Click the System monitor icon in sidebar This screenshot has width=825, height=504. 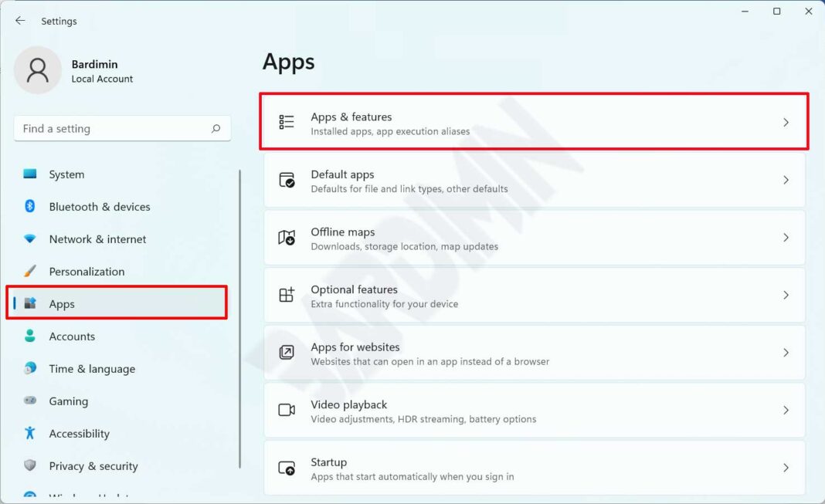30,174
